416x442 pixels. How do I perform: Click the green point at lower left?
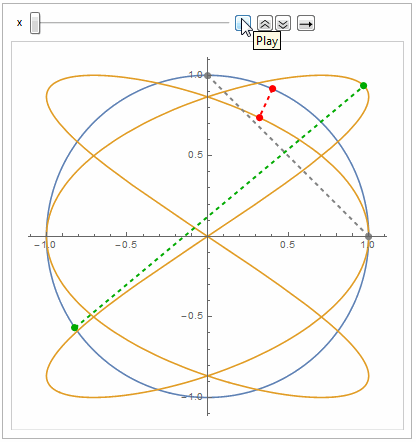tap(75, 328)
